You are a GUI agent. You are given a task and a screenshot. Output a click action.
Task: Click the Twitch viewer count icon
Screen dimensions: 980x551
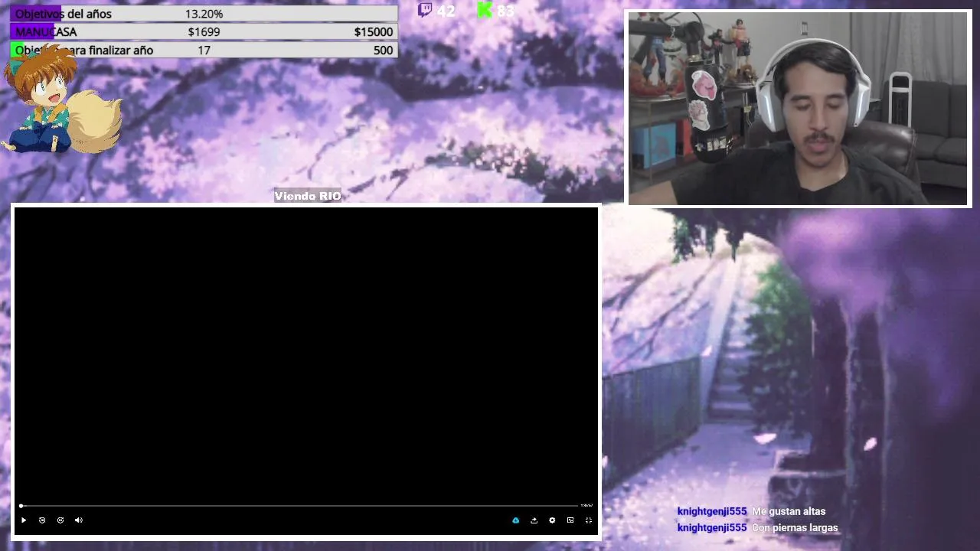click(425, 10)
